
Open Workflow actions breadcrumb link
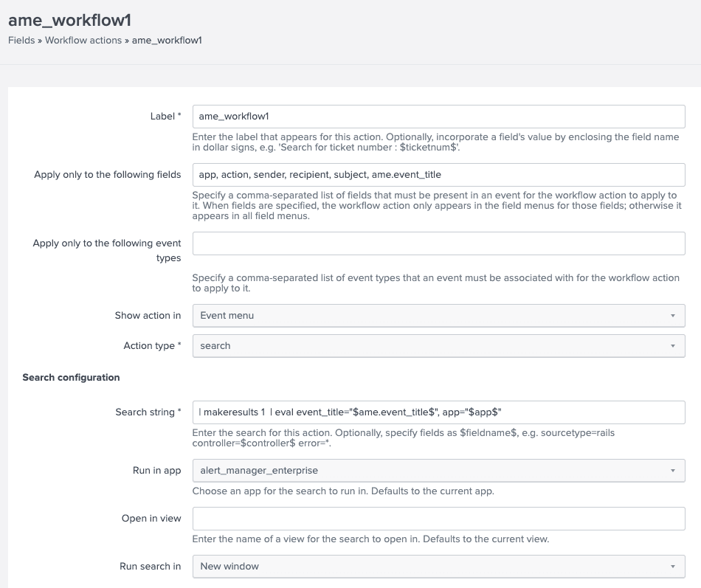coord(83,41)
